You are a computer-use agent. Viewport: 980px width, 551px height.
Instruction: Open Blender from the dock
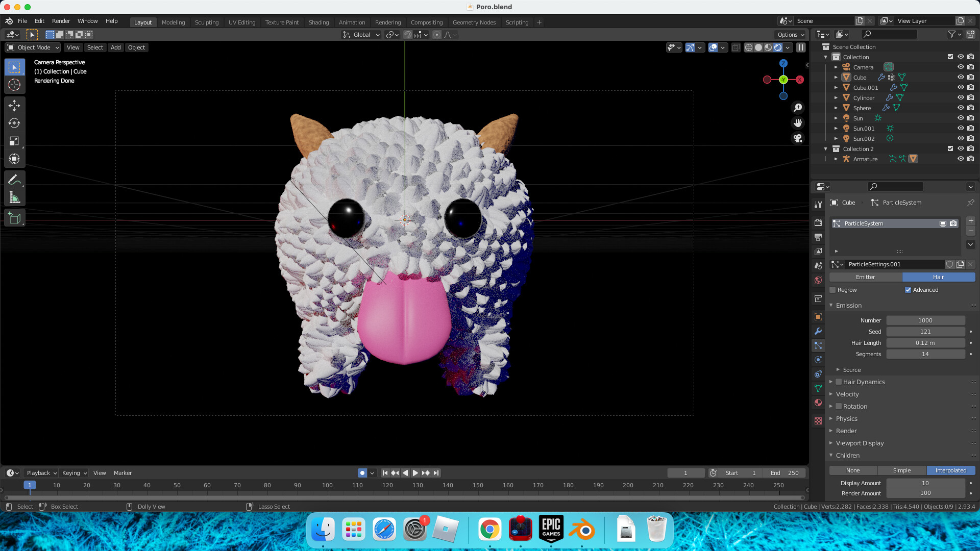click(581, 530)
